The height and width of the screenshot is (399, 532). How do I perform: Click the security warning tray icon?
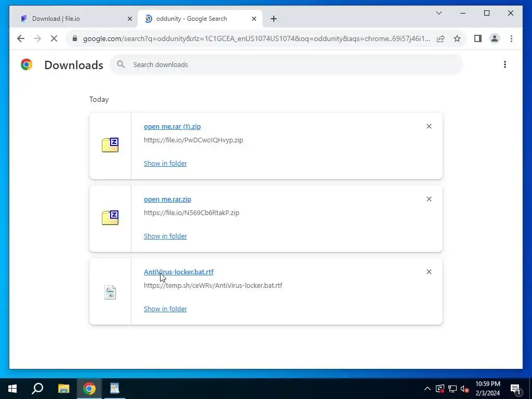click(x=440, y=389)
